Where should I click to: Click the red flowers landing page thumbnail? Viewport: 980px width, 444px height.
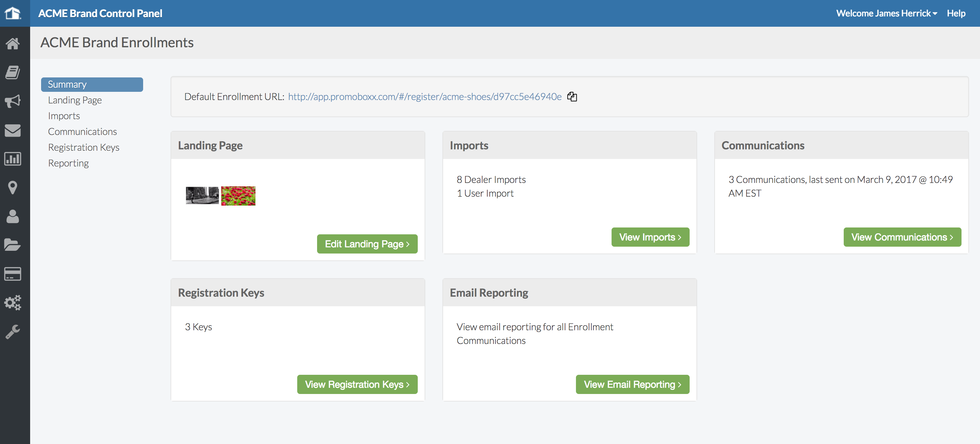click(238, 196)
